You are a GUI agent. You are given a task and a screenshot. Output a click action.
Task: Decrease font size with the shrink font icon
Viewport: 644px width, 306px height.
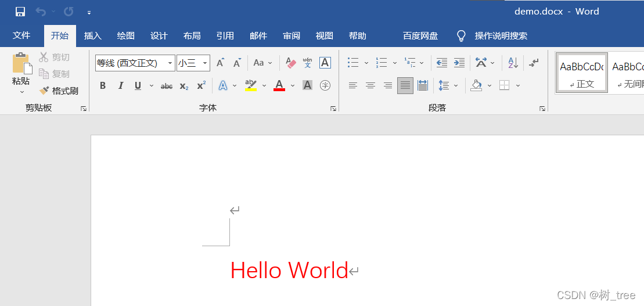pos(237,63)
